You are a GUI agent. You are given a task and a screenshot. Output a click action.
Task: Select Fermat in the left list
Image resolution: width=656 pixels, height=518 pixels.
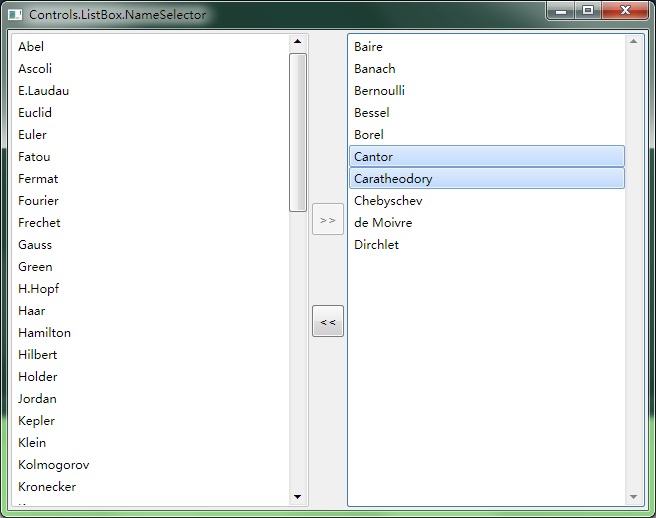pyautogui.click(x=38, y=179)
